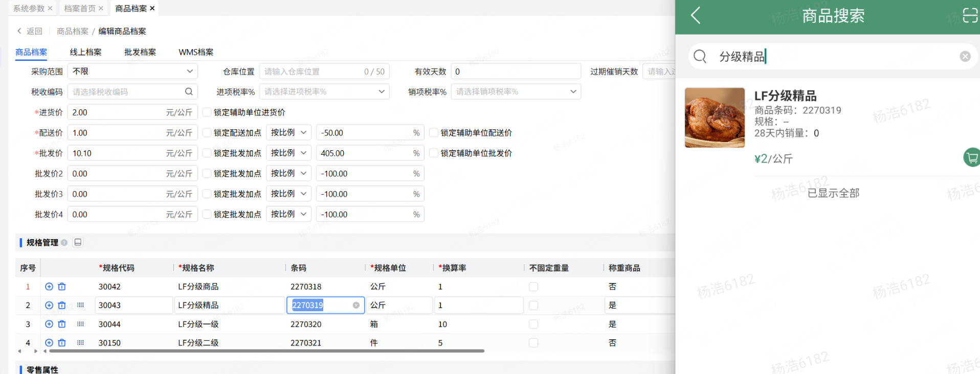Open 按比例 dropdown in 批发价4 row
The height and width of the screenshot is (374, 980).
pos(288,214)
